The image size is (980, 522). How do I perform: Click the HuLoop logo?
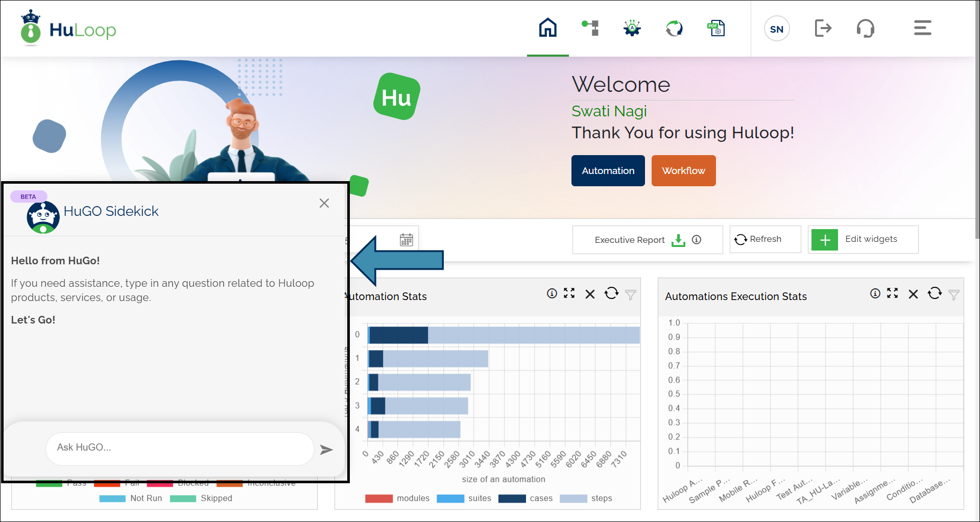(x=68, y=29)
